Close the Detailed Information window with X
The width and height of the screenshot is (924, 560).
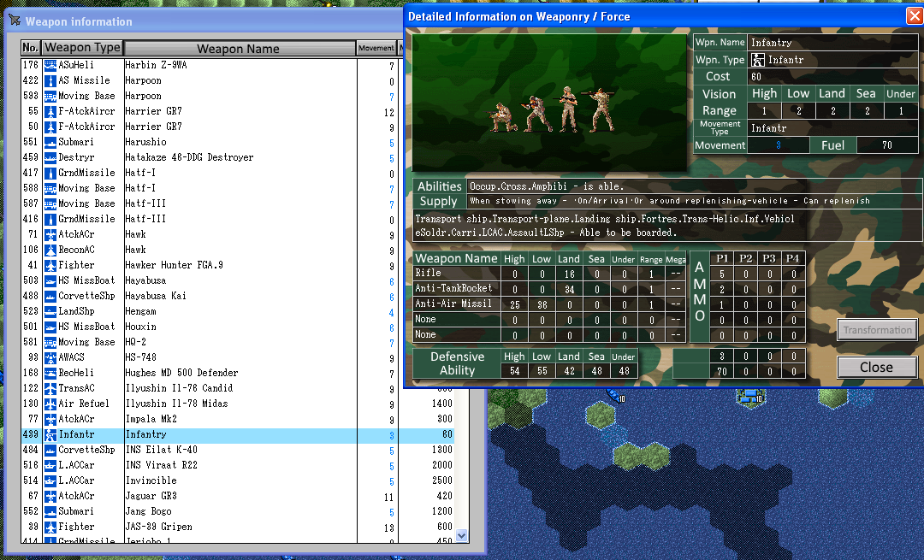point(914,16)
